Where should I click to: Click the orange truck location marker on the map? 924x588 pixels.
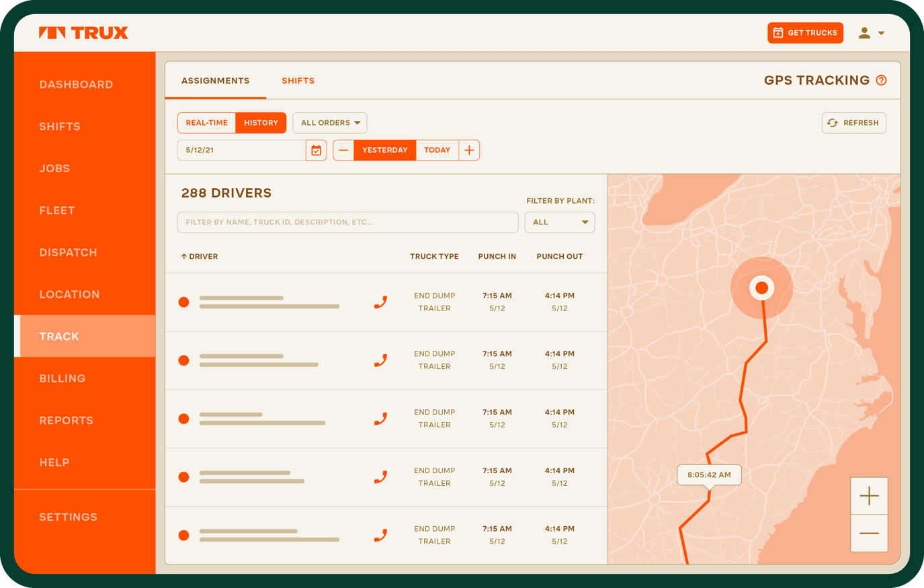[761, 287]
